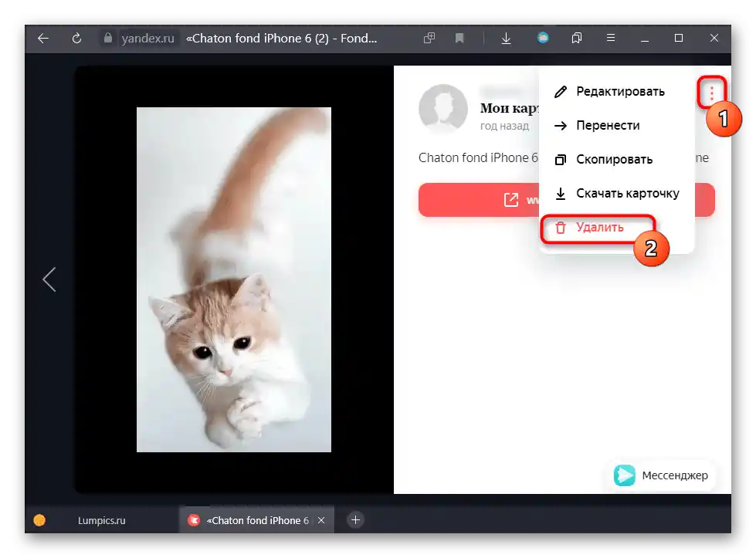Minimize the browser window
Image resolution: width=756 pixels, height=558 pixels.
(x=645, y=39)
